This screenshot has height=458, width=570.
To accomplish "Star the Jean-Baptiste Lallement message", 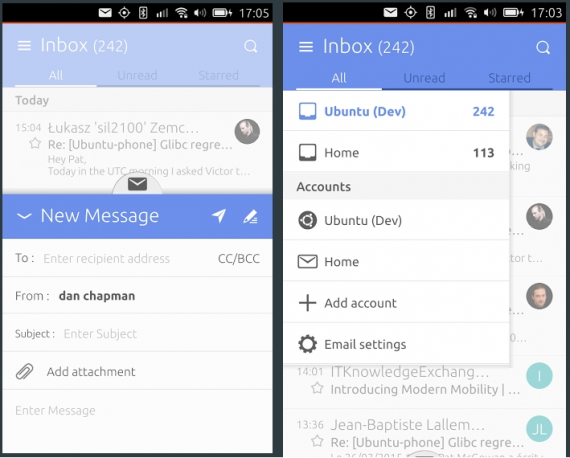I will pos(317,441).
